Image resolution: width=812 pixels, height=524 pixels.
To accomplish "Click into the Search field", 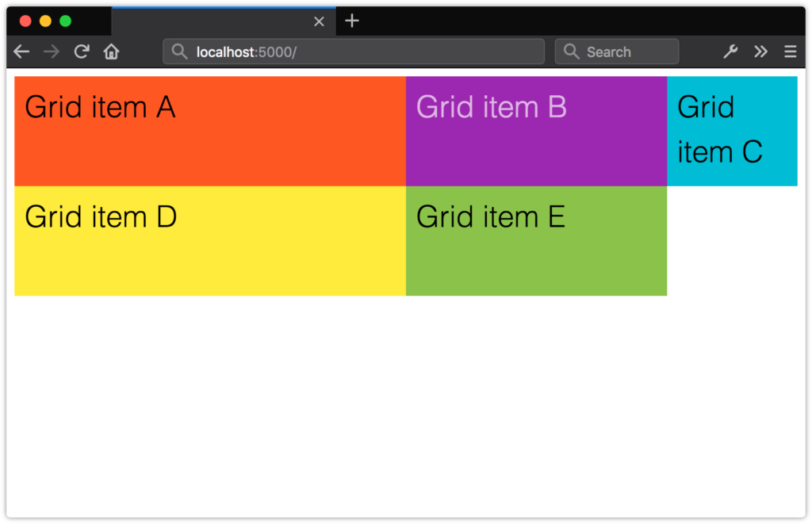I will pos(617,52).
